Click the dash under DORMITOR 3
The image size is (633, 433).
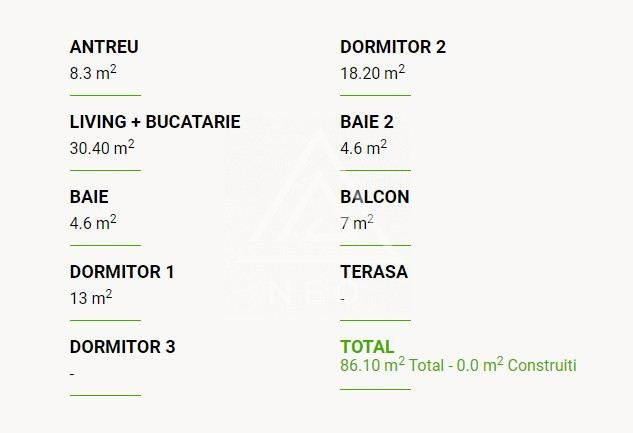click(72, 375)
